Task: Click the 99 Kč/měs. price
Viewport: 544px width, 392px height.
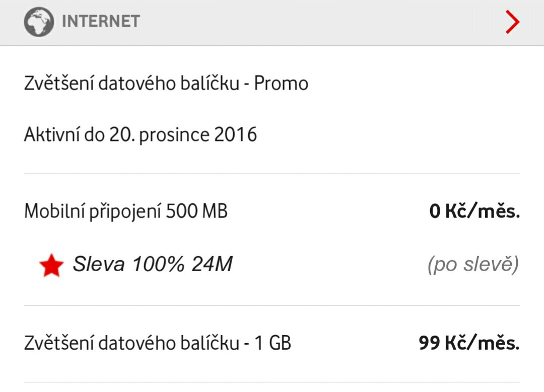Action: tap(468, 343)
